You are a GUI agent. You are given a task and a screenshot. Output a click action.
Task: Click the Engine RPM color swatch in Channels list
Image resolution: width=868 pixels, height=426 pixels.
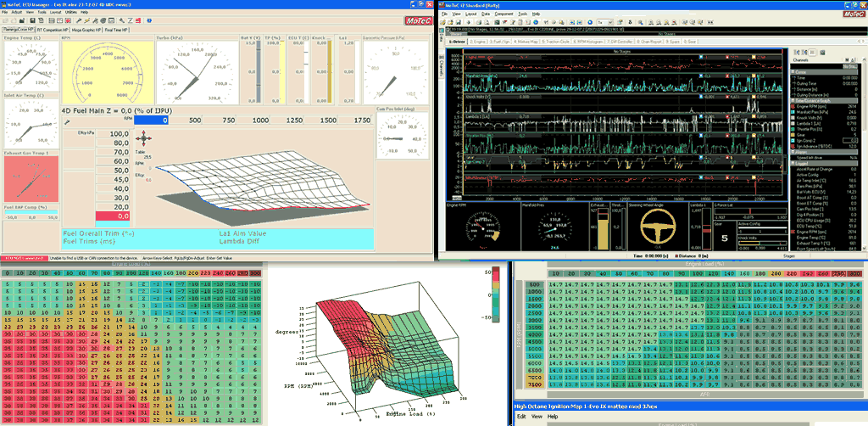pos(793,106)
